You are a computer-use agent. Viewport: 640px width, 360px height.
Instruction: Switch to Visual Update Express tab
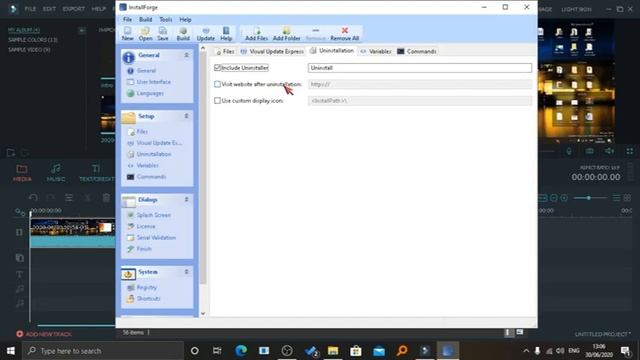[272, 51]
